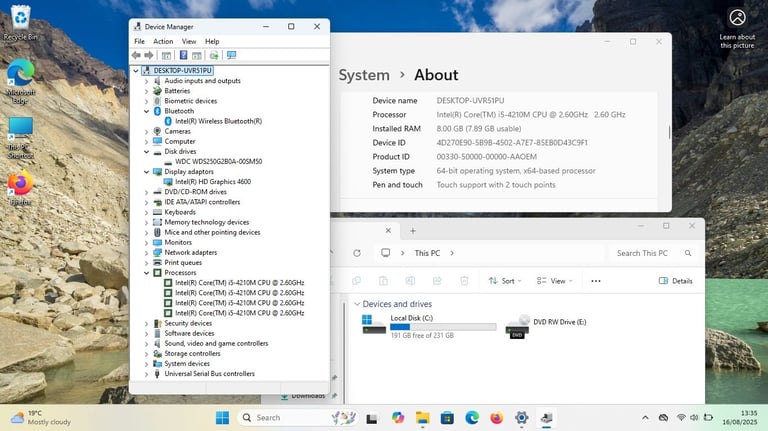Collapse the Disk drives node

point(146,152)
